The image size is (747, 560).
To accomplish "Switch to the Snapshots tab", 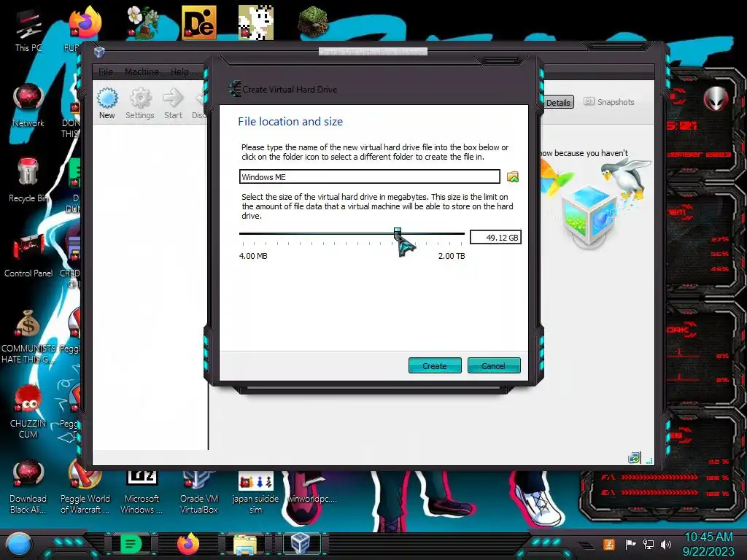I will pyautogui.click(x=609, y=102).
